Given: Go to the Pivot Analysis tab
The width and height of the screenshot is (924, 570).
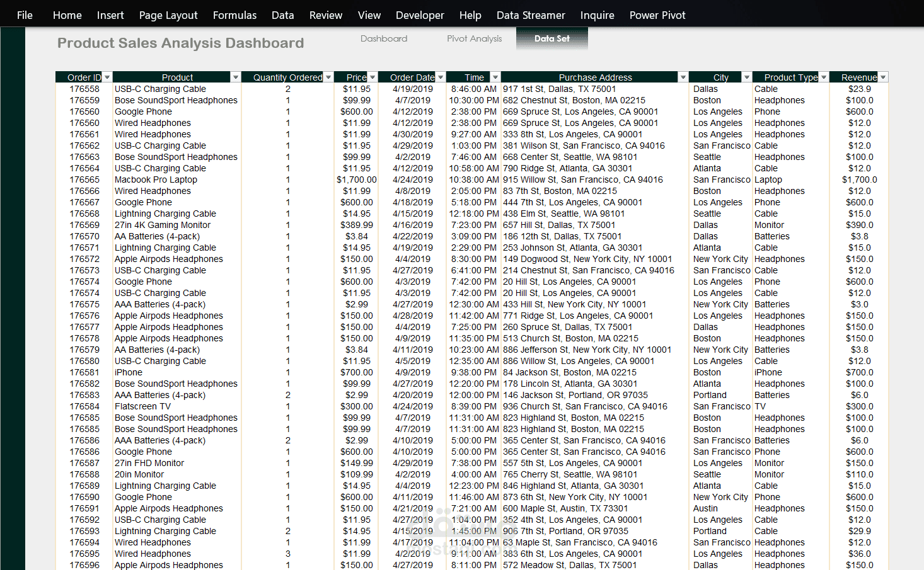Looking at the screenshot, I should click(475, 38).
